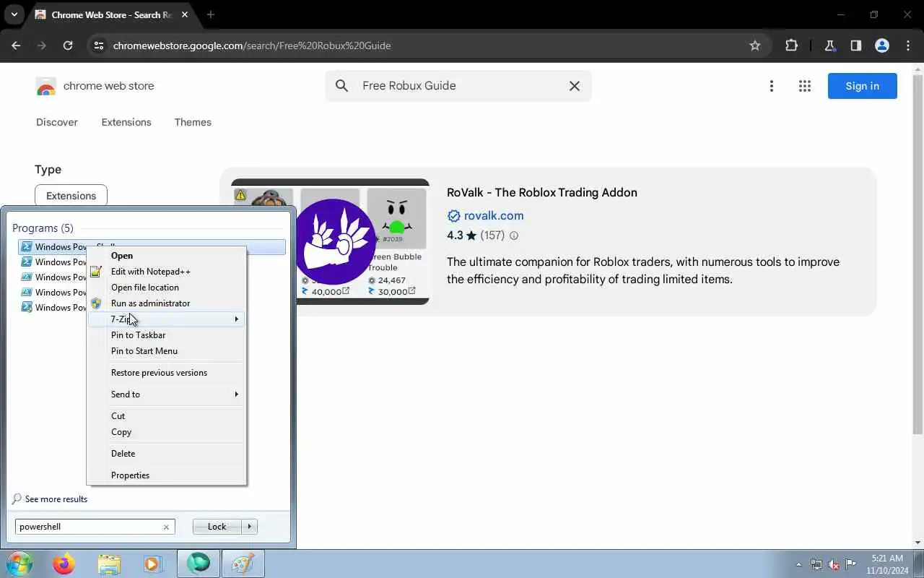Open the Paint taskbar icon
This screenshot has height=578, width=924.
pyautogui.click(x=242, y=564)
